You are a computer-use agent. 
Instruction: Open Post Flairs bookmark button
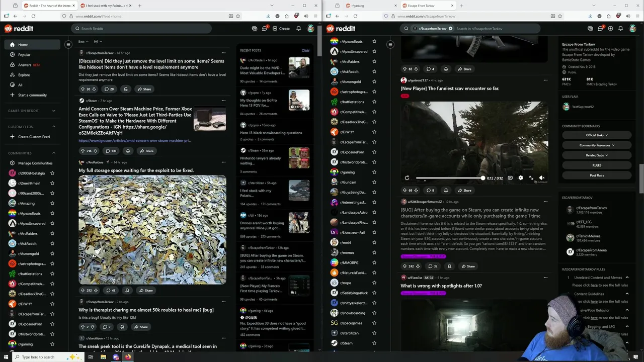(597, 175)
